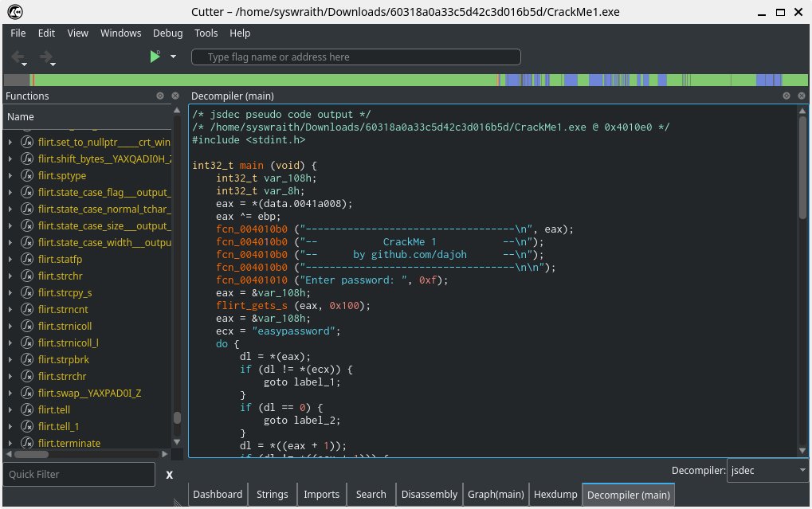This screenshot has height=509, width=812.
Task: Open the View menu
Action: (x=77, y=33)
